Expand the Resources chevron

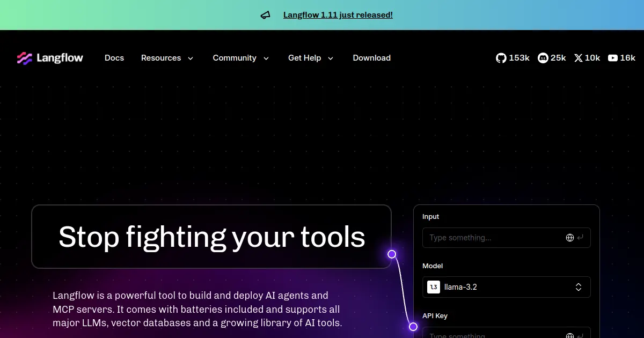(x=190, y=58)
